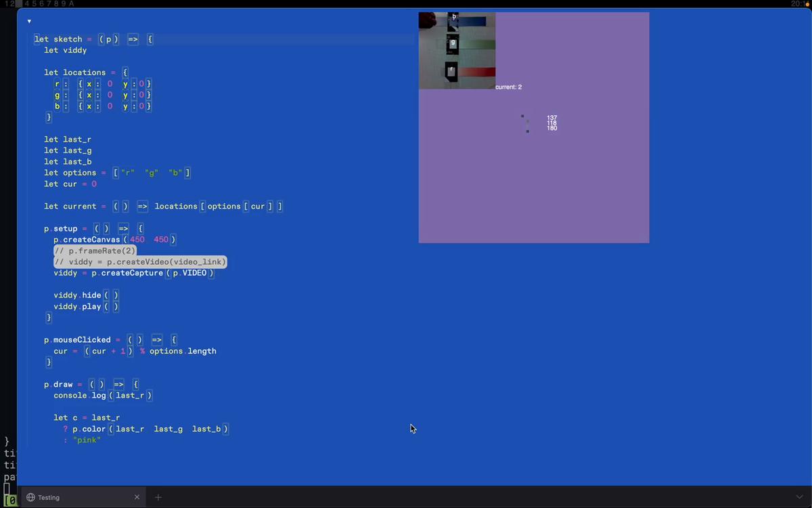Click the 'r' marker label in video
The height and width of the screenshot is (508, 812).
coord(451,70)
